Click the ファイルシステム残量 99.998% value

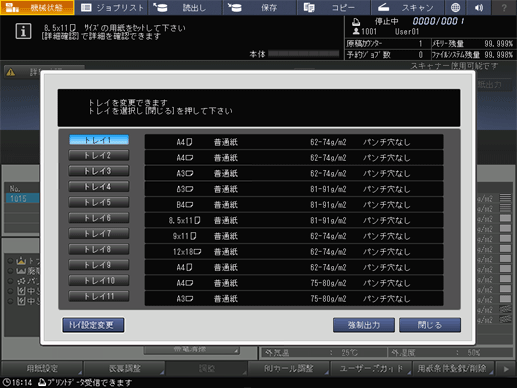[x=499, y=55]
